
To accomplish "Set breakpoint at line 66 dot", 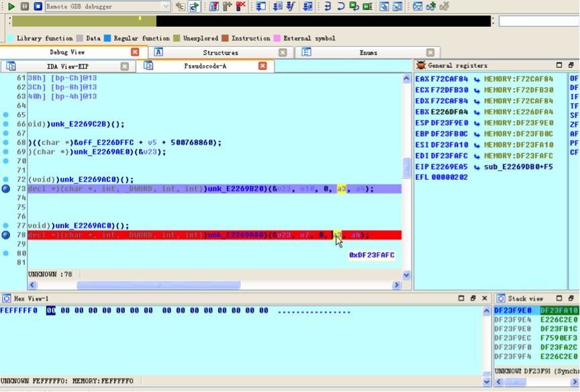I will [x=6, y=124].
